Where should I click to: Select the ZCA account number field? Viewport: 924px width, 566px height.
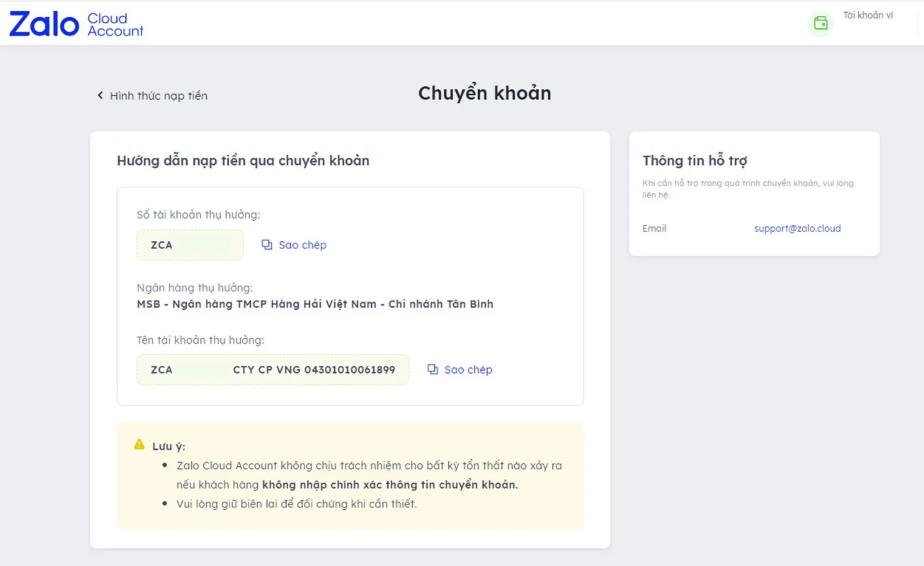coord(190,245)
